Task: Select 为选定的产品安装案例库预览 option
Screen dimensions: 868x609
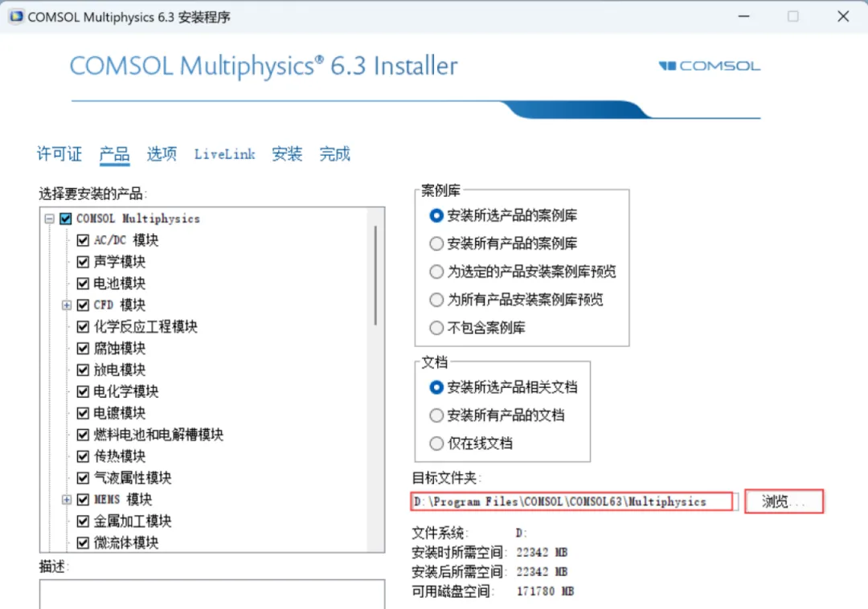Action: coord(436,272)
